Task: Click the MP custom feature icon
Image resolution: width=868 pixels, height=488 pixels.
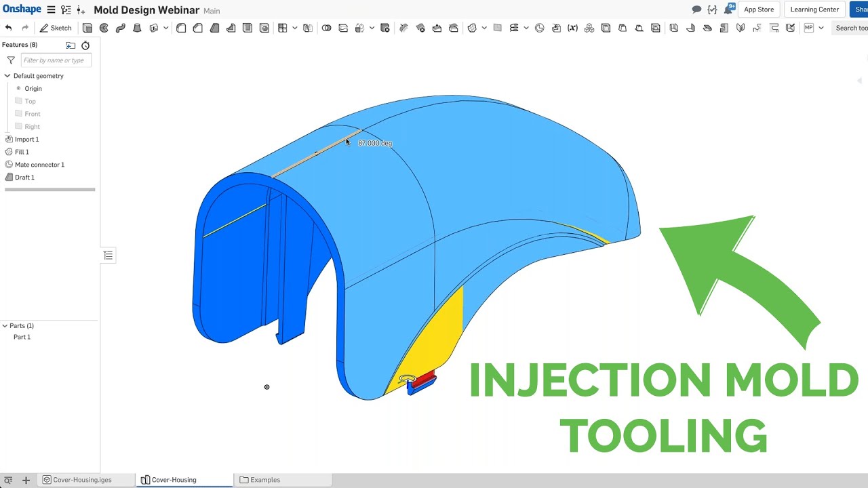Action: click(809, 28)
